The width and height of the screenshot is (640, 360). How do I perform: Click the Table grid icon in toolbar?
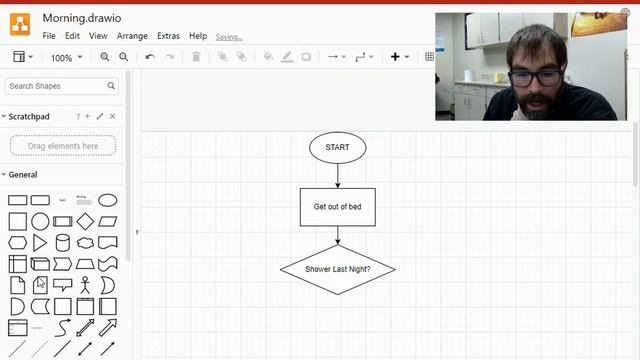429,57
